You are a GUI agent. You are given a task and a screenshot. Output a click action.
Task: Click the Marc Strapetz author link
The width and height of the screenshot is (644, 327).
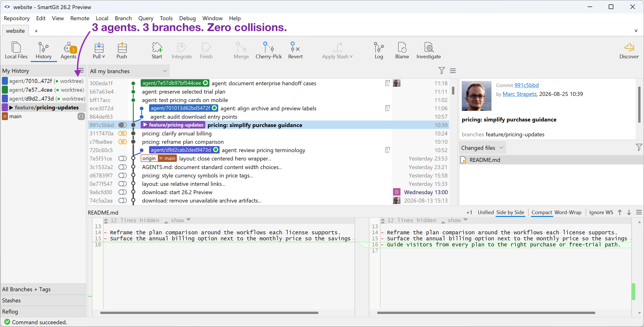coord(520,94)
